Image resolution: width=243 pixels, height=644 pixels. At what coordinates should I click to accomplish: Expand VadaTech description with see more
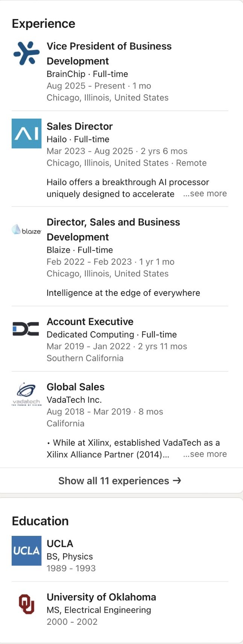[205, 454]
